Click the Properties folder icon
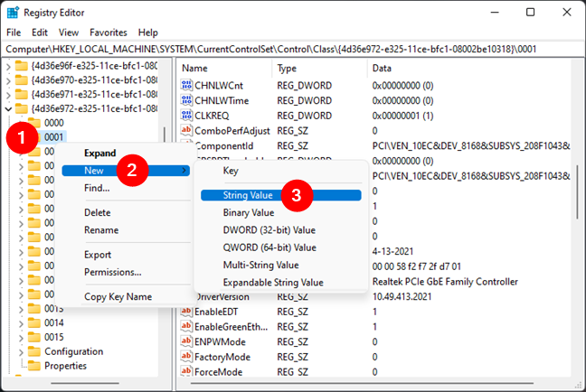Screen dimensions: 586x392 pos(34,366)
